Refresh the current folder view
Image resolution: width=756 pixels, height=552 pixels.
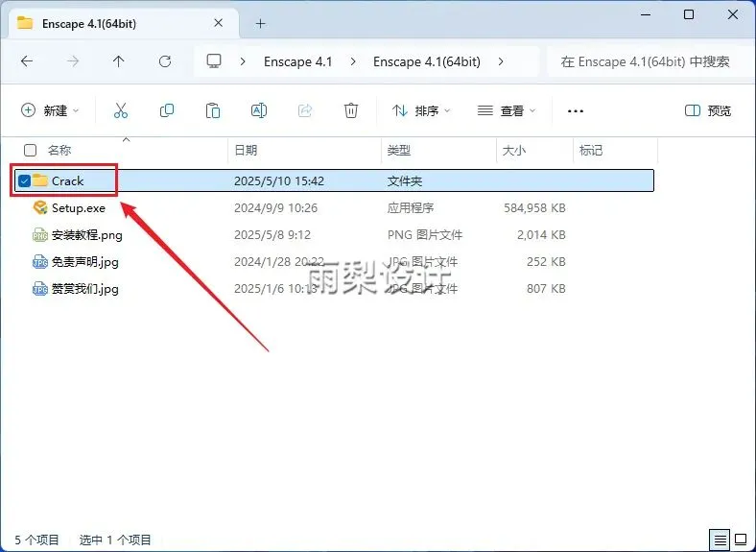pyautogui.click(x=165, y=61)
